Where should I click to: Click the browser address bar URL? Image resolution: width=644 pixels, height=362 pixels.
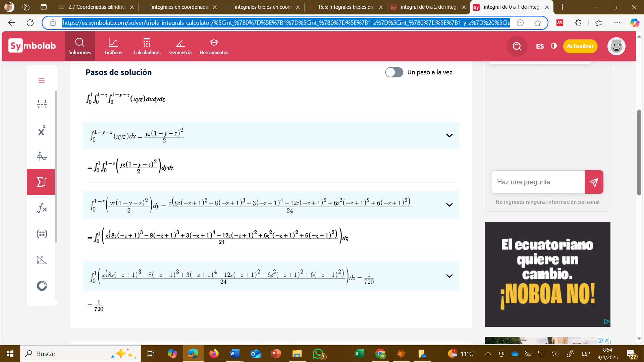point(286,23)
